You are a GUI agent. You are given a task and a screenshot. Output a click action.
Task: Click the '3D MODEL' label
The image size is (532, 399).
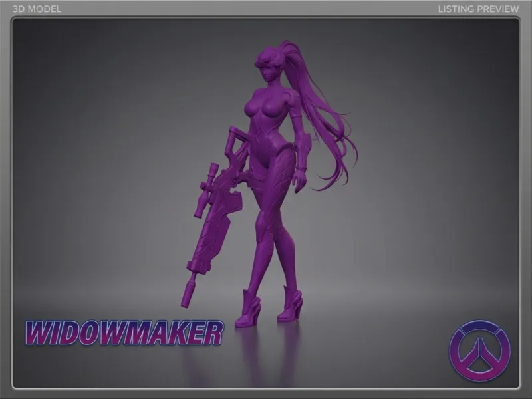(37, 9)
